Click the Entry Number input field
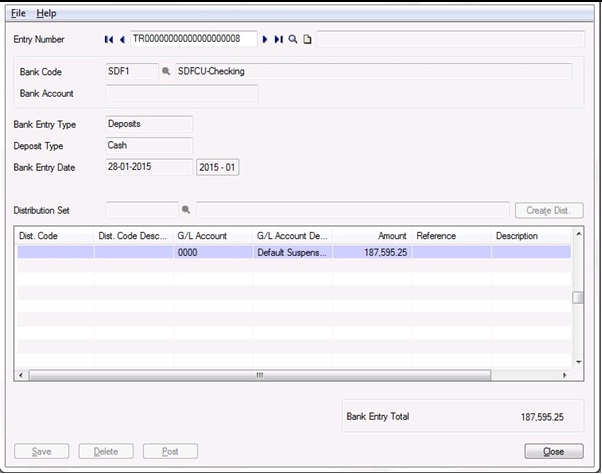Image resolution: width=602 pixels, height=474 pixels. (x=194, y=39)
